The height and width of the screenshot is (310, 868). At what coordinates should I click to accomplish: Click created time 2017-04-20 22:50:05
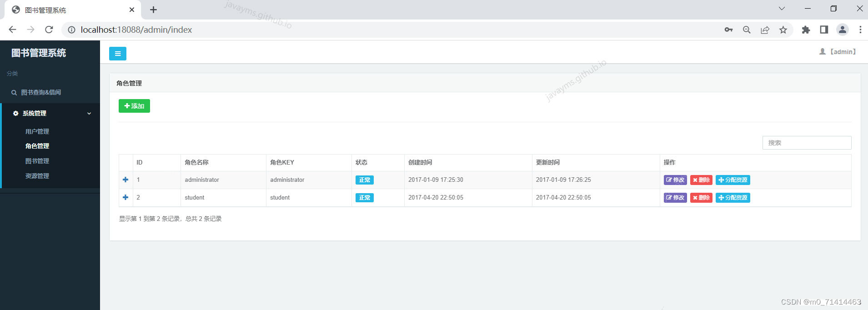coord(436,197)
